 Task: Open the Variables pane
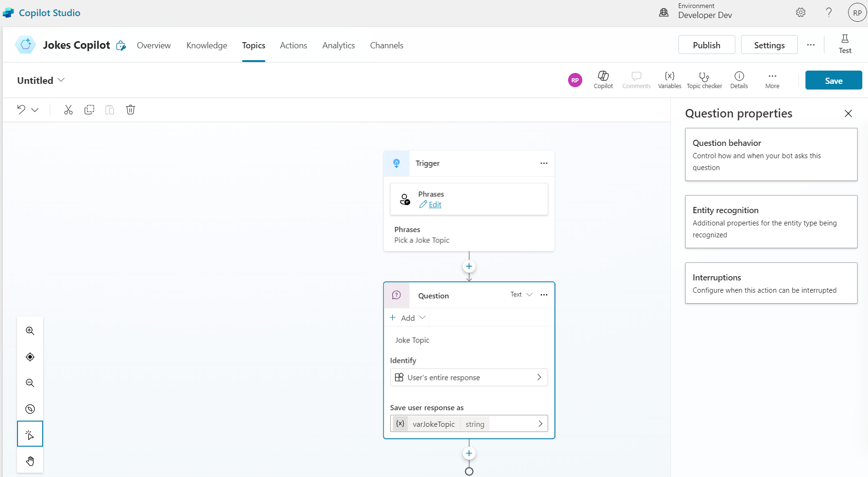669,80
